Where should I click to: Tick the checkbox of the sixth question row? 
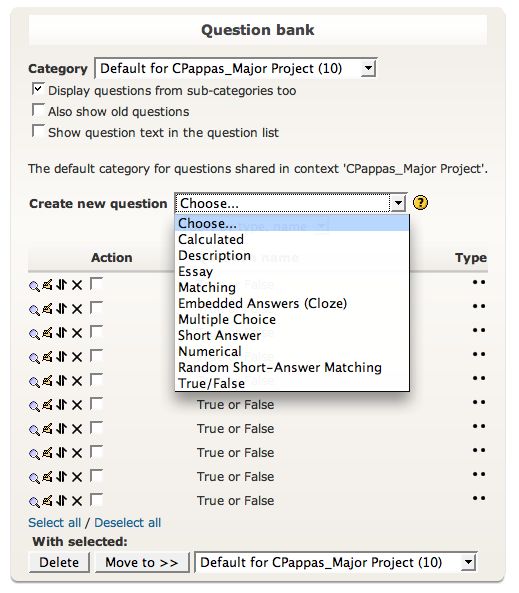tap(96, 404)
